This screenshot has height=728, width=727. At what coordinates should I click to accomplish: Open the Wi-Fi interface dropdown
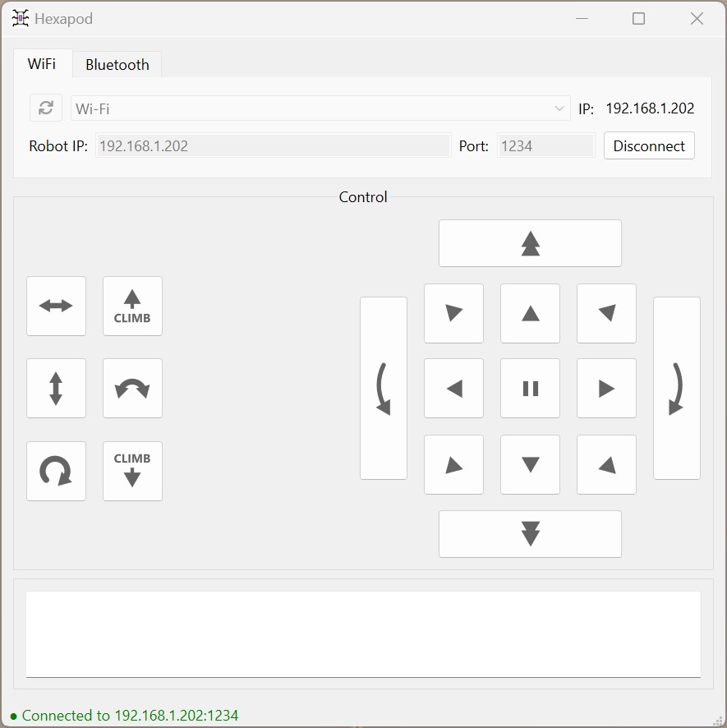320,108
